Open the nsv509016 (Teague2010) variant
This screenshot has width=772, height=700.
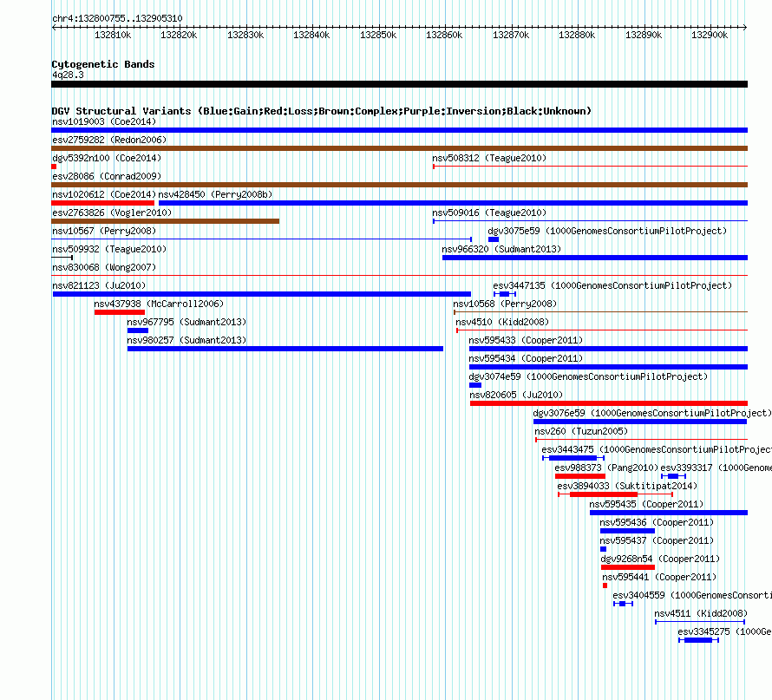pos(489,213)
